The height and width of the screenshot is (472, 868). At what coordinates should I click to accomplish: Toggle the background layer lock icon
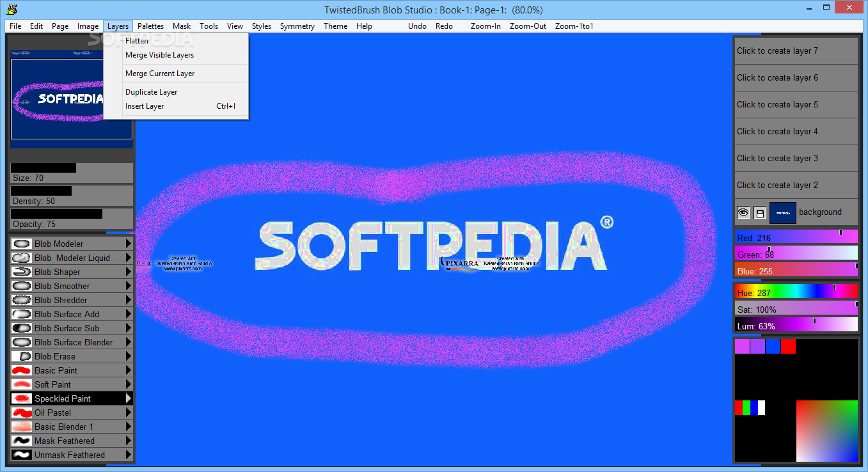pos(760,212)
